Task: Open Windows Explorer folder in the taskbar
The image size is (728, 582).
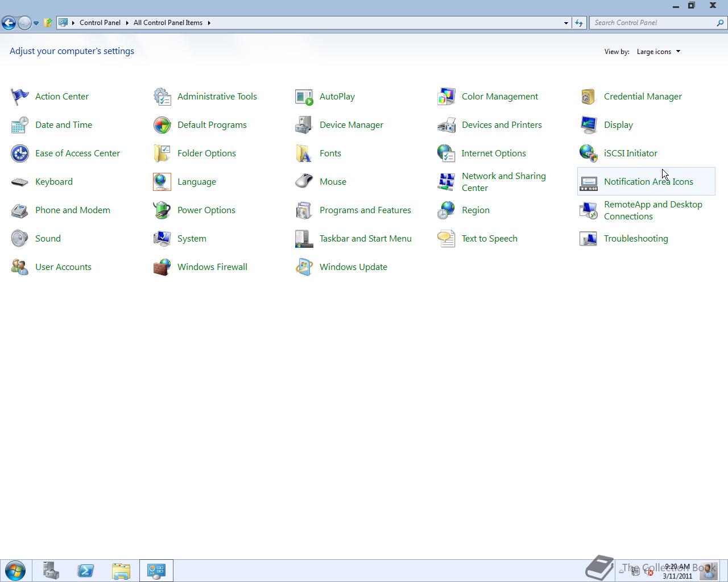Action: [x=121, y=571]
